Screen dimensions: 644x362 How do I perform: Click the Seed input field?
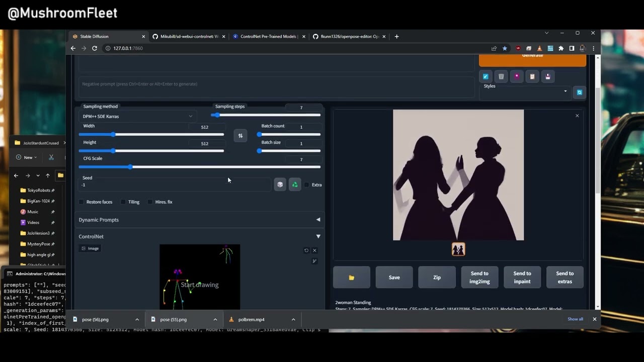175,185
